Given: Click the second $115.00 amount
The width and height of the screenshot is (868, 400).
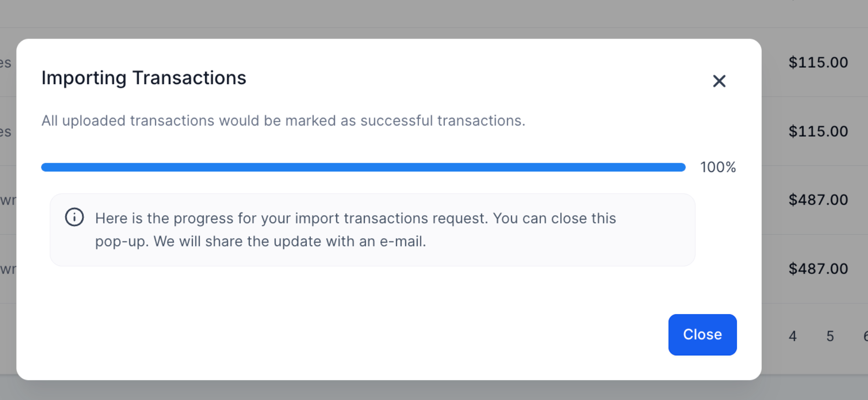Looking at the screenshot, I should pyautogui.click(x=818, y=131).
